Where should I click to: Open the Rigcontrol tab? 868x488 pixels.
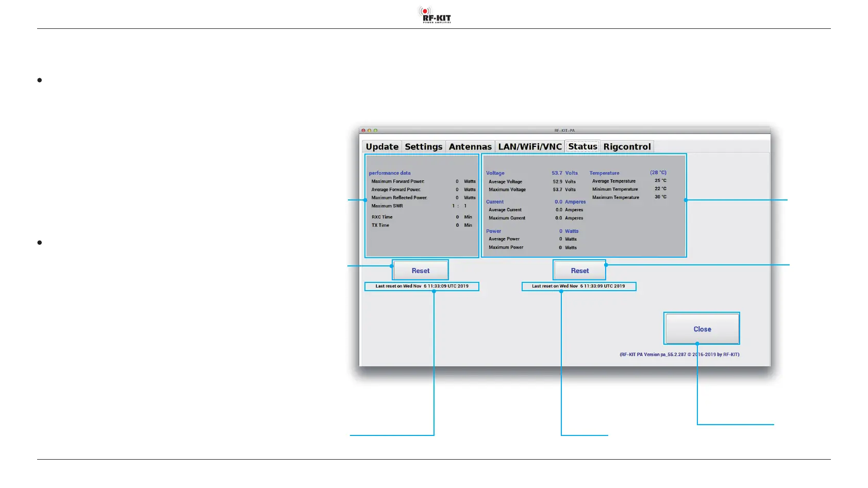click(x=627, y=147)
